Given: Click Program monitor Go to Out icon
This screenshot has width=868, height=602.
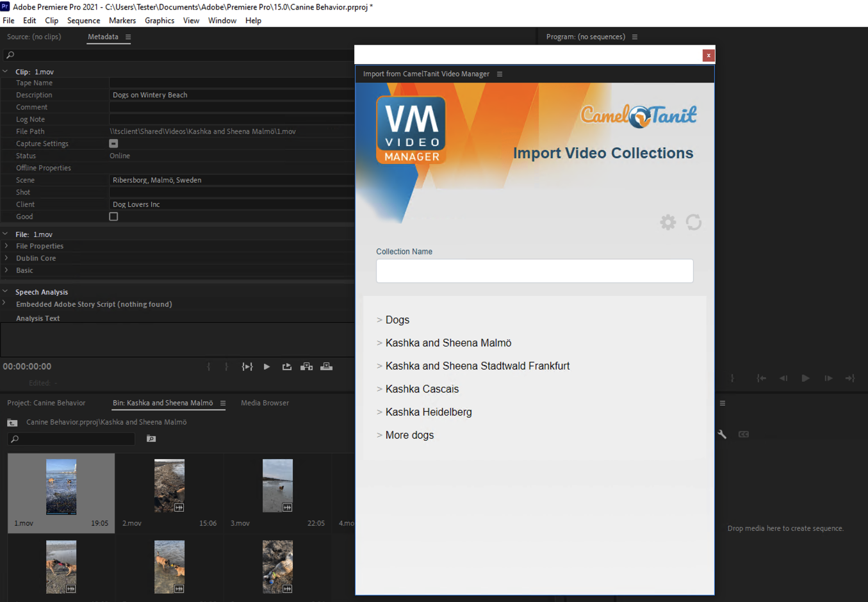Looking at the screenshot, I should pos(850,378).
